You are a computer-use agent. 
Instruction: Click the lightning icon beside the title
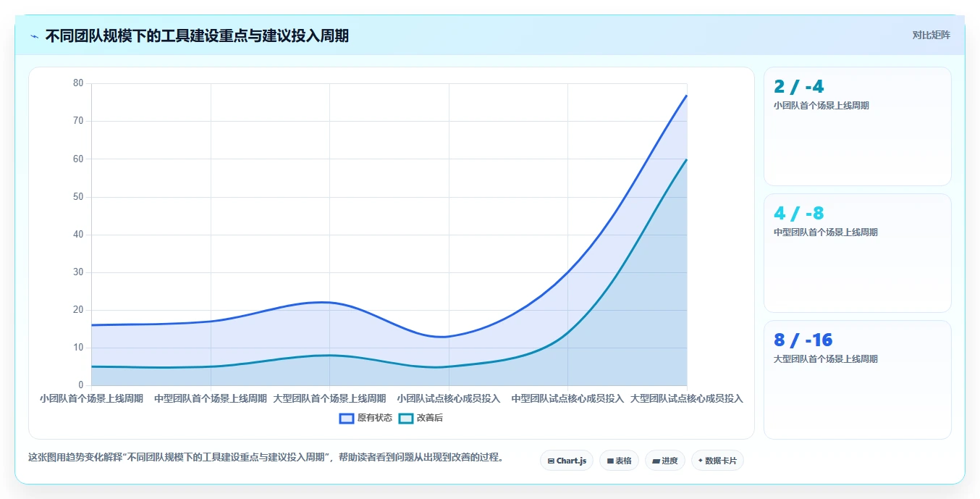(35, 36)
